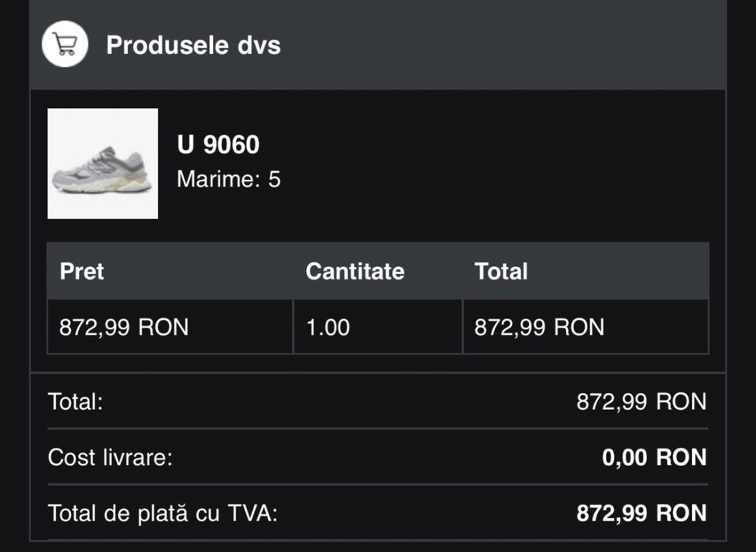Click the summary Total amount 872,99 RON

click(642, 401)
